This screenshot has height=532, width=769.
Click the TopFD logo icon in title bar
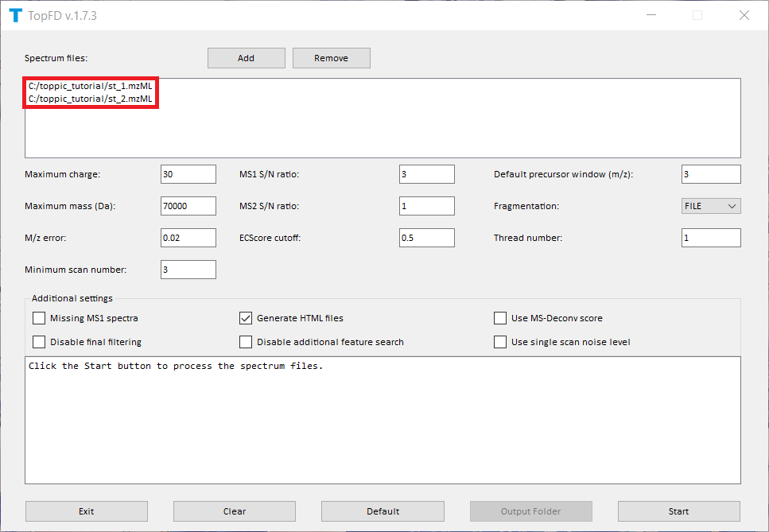(x=15, y=16)
